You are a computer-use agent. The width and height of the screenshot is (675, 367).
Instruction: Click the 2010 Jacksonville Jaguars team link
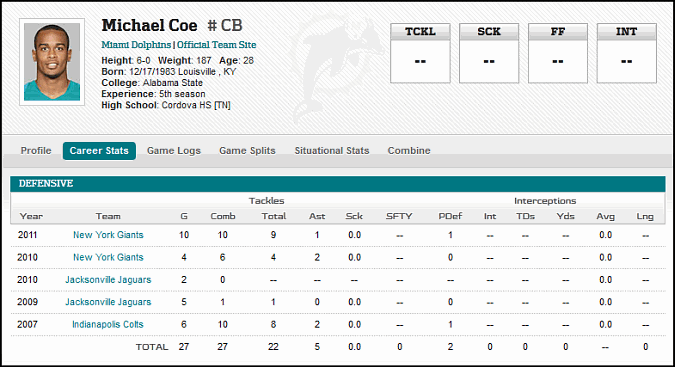click(108, 280)
